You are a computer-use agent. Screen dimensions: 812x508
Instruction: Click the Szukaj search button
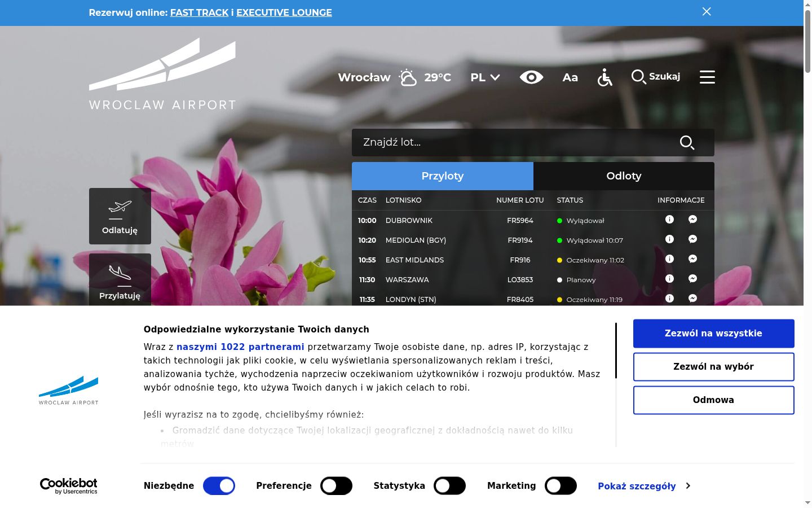coord(656,77)
